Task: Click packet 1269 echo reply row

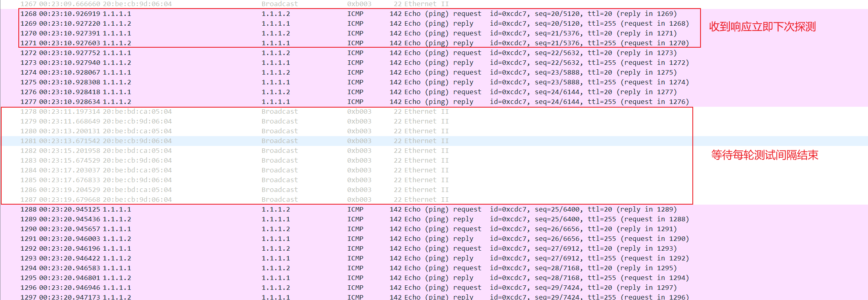Action: pyautogui.click(x=355, y=24)
